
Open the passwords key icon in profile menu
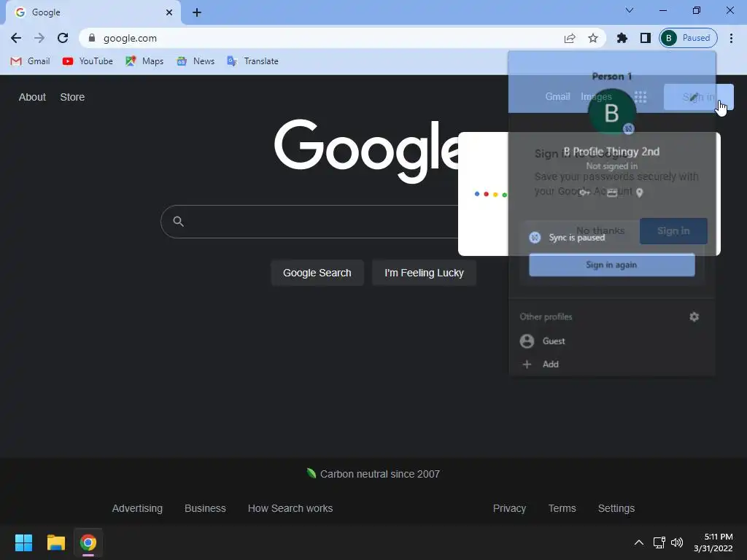point(584,192)
